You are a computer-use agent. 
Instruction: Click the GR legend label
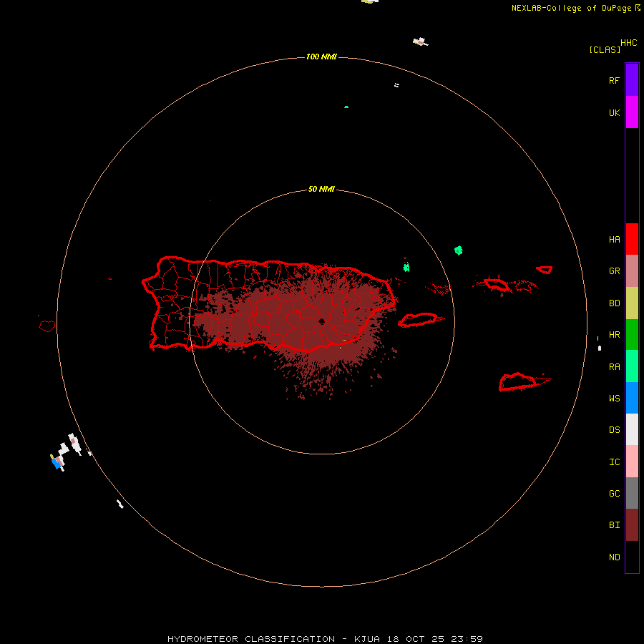614,271
